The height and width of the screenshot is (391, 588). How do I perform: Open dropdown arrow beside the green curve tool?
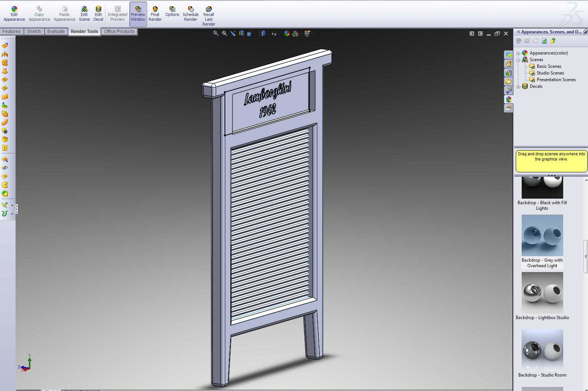point(12,214)
